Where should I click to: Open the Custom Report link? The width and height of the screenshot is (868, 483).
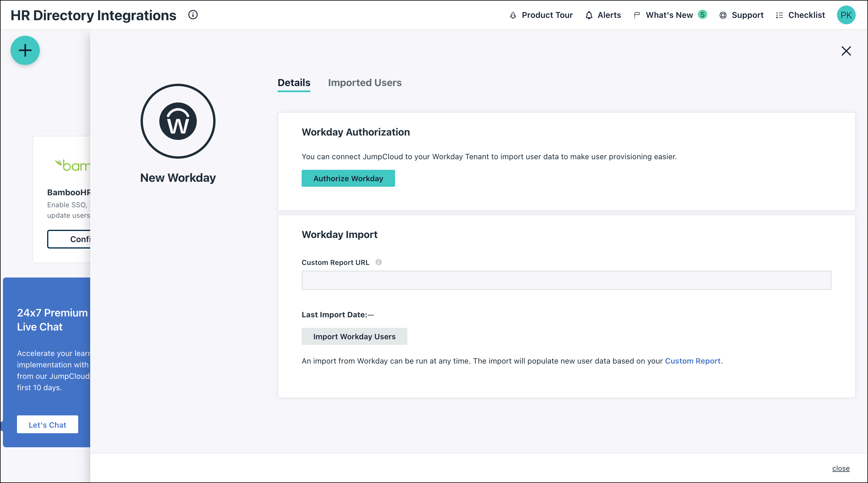point(693,361)
